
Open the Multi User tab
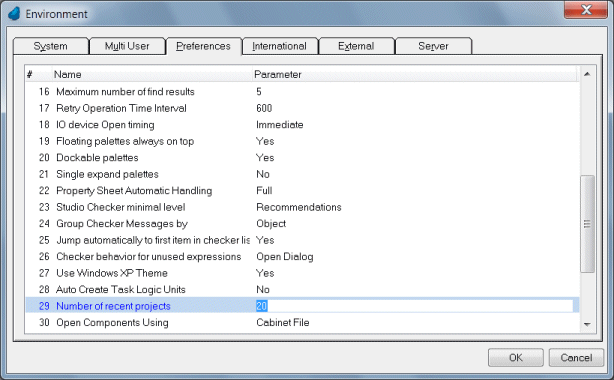pos(127,46)
